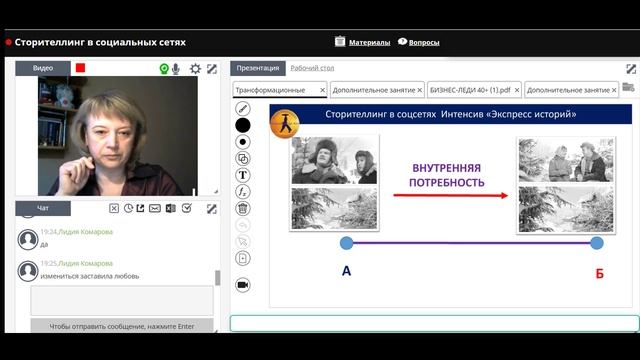
Task: Expand the presentation panel fullscreen
Action: click(x=631, y=69)
